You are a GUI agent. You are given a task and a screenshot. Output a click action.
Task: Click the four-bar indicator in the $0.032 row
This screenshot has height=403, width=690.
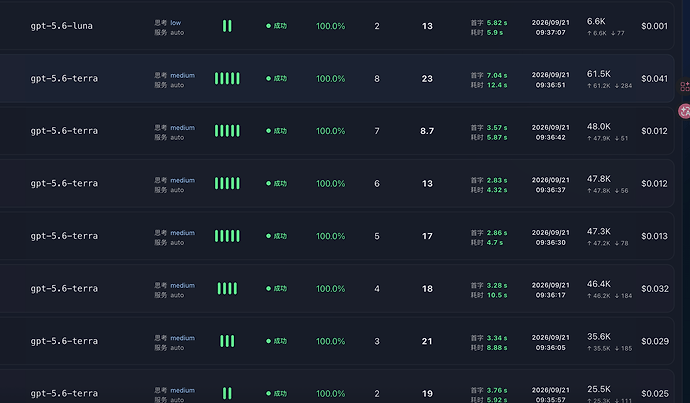click(227, 289)
